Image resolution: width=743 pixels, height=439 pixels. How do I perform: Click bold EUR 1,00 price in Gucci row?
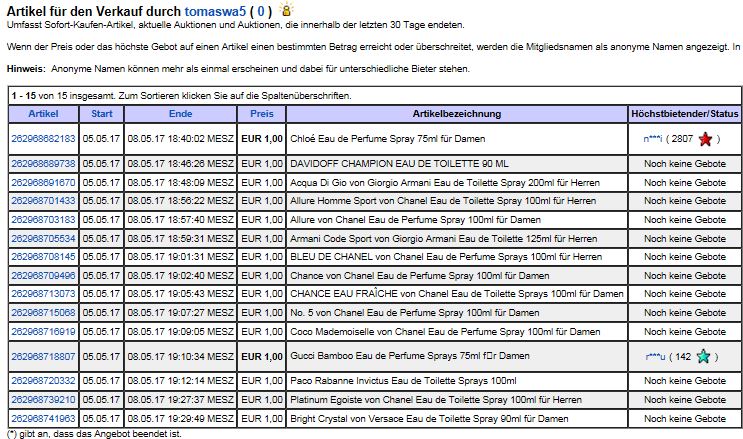pyautogui.click(x=262, y=356)
